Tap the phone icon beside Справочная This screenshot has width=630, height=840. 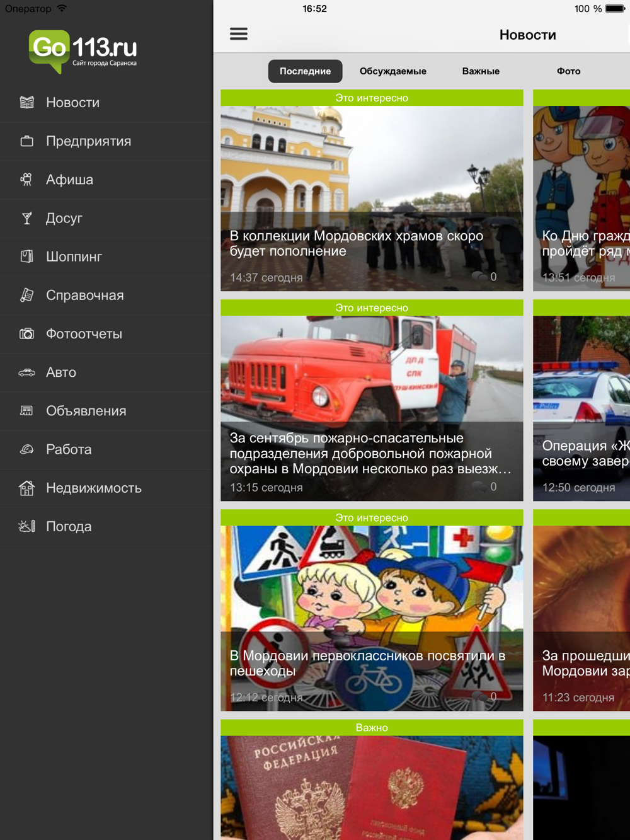pos(26,295)
